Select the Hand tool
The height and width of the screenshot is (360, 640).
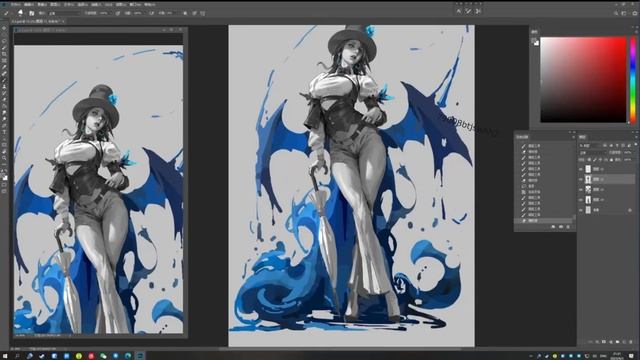point(4,152)
